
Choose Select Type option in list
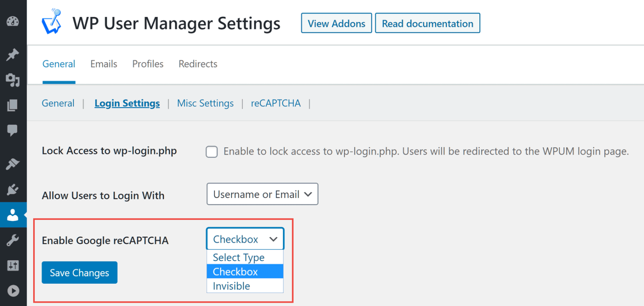coord(245,257)
